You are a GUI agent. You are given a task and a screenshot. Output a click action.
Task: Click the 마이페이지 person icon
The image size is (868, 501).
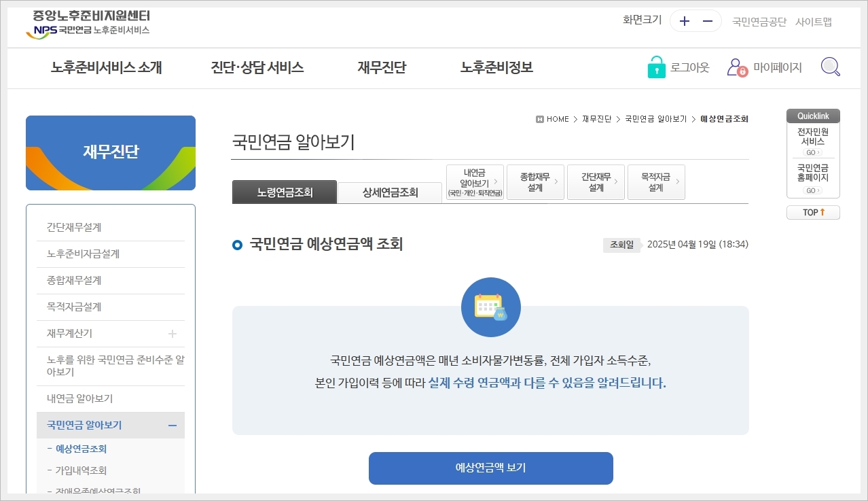point(738,67)
